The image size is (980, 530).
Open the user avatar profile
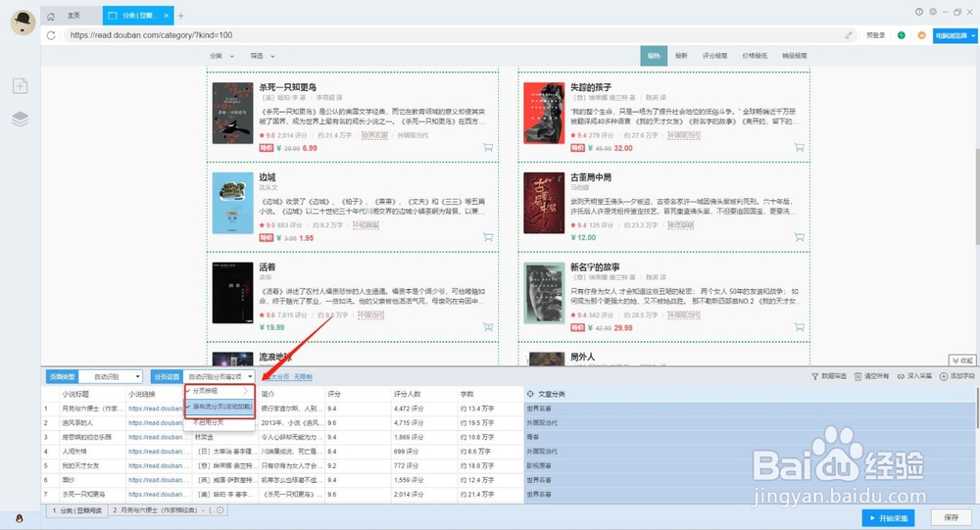[x=24, y=24]
